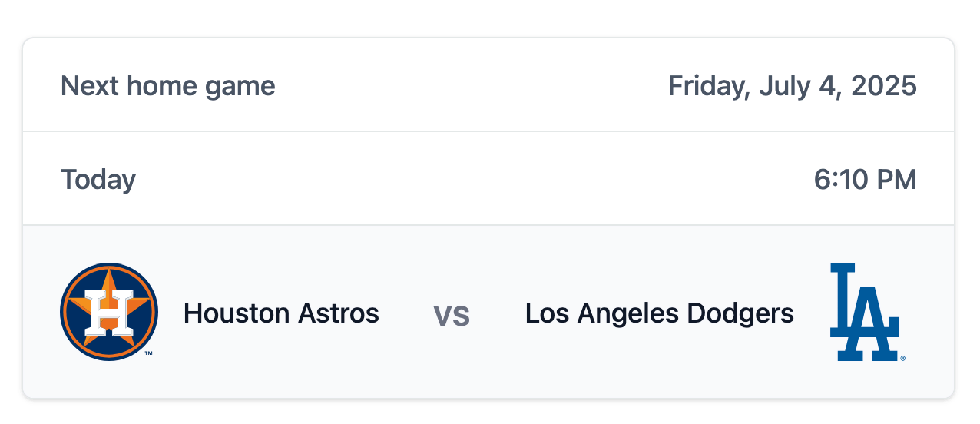The height and width of the screenshot is (424, 980).
Task: Click the "Next home game" heading
Action: (x=168, y=86)
